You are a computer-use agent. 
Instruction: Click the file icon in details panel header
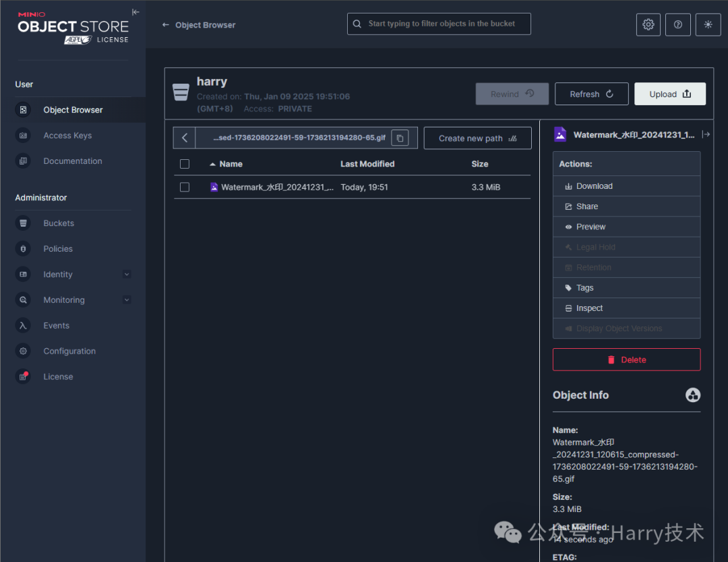click(x=560, y=134)
